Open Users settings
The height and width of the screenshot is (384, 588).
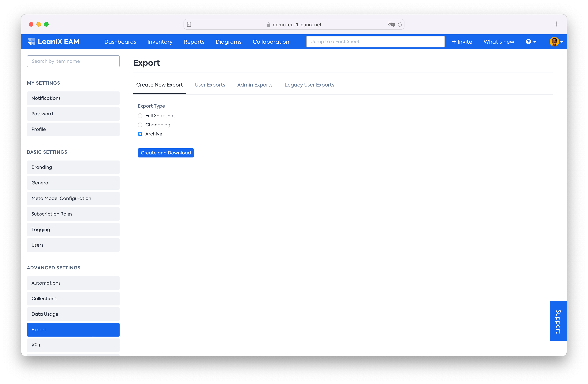point(73,245)
